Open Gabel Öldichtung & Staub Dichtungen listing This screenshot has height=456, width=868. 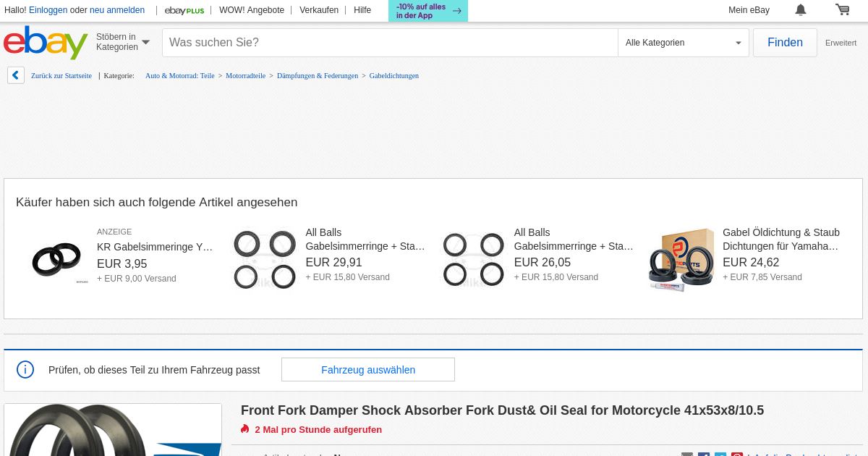coord(781,240)
